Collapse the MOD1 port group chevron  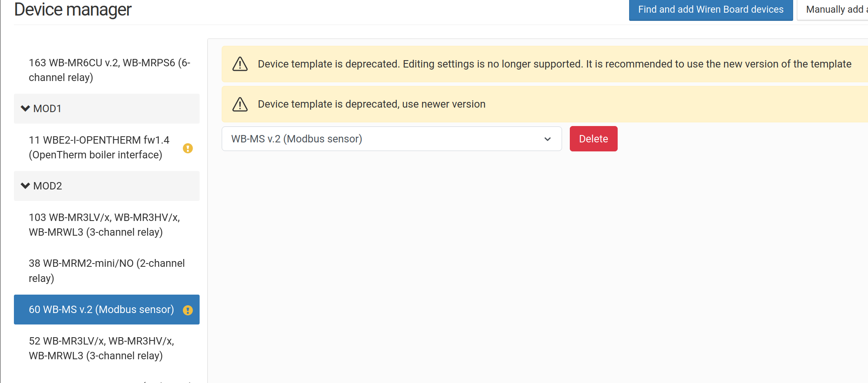[x=25, y=108]
